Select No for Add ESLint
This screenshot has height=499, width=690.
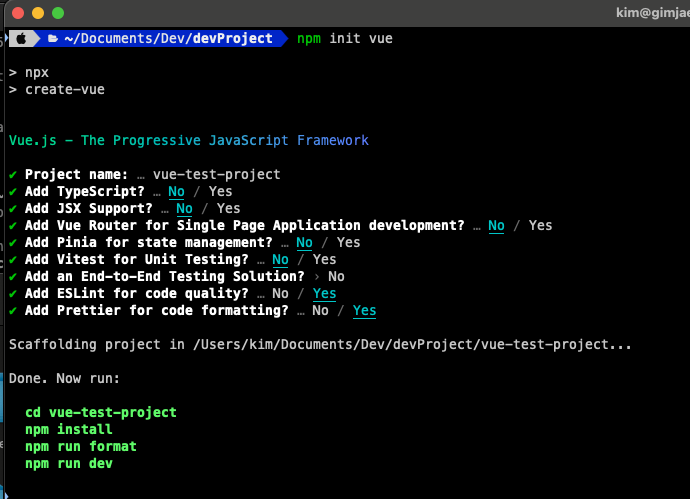(x=280, y=294)
